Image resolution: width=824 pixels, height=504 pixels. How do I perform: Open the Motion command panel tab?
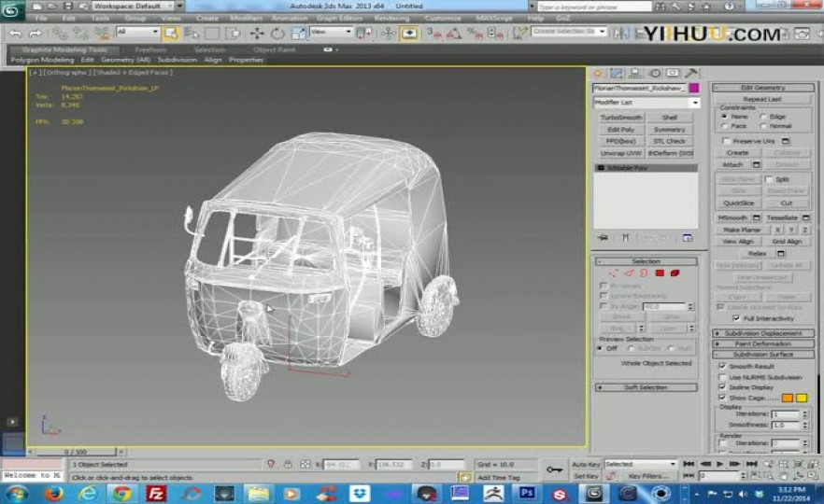tap(655, 73)
